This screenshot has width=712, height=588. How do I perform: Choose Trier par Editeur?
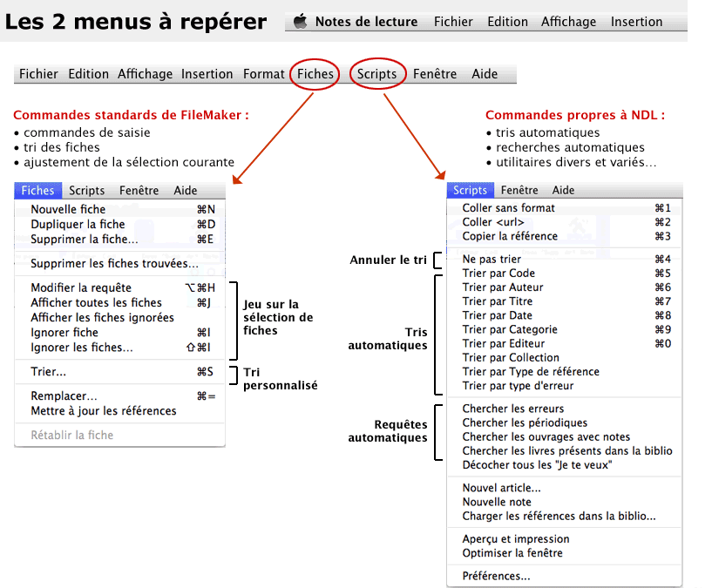(565, 344)
